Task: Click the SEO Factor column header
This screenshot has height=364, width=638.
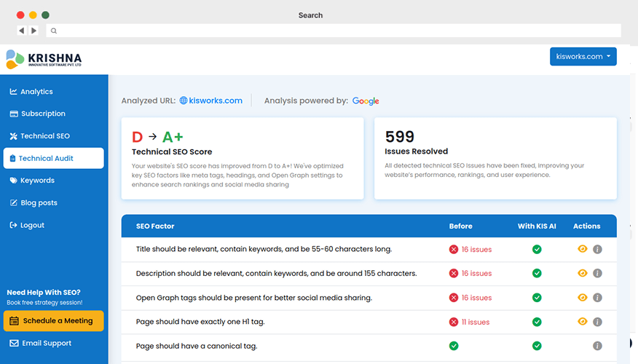Action: tap(155, 226)
